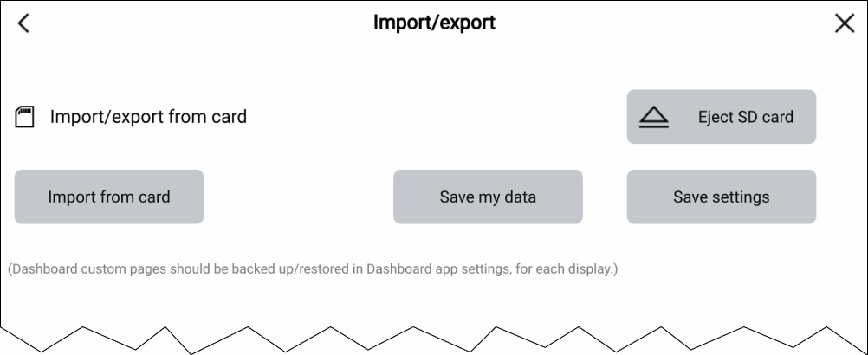Dismiss the dialog using the top-right X
The height and width of the screenshot is (355, 868).
(844, 23)
